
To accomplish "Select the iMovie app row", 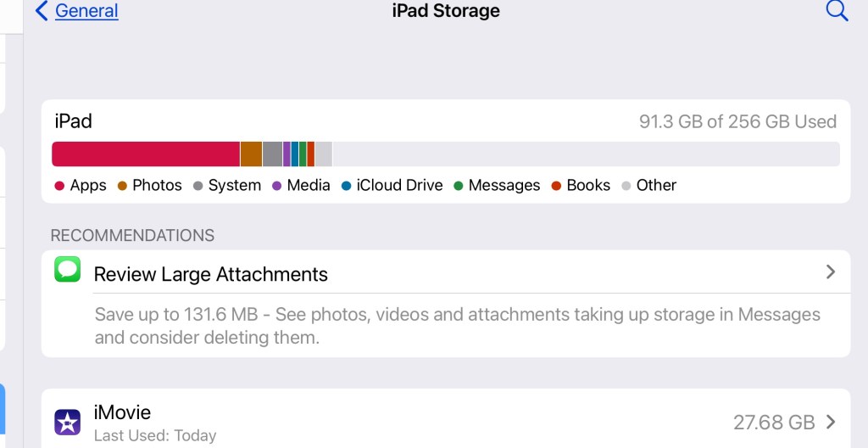I will click(424, 422).
